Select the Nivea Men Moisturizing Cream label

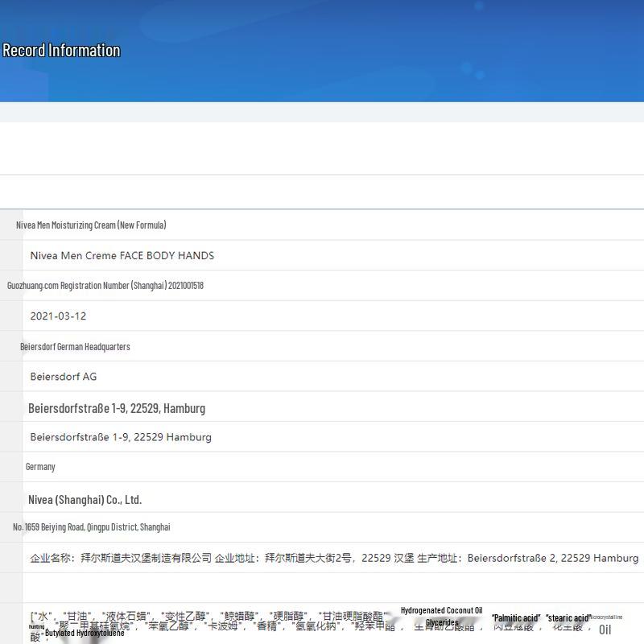[x=91, y=225]
